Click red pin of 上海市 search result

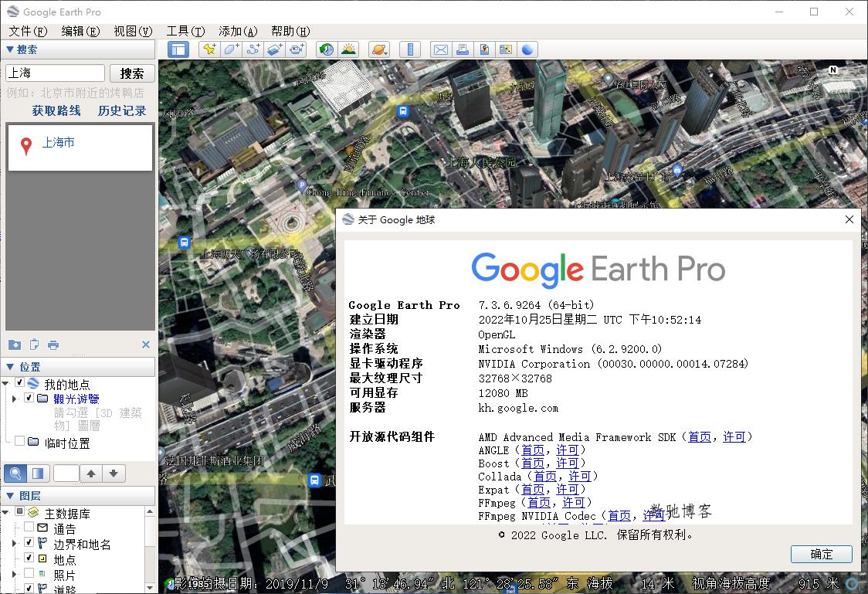click(25, 146)
